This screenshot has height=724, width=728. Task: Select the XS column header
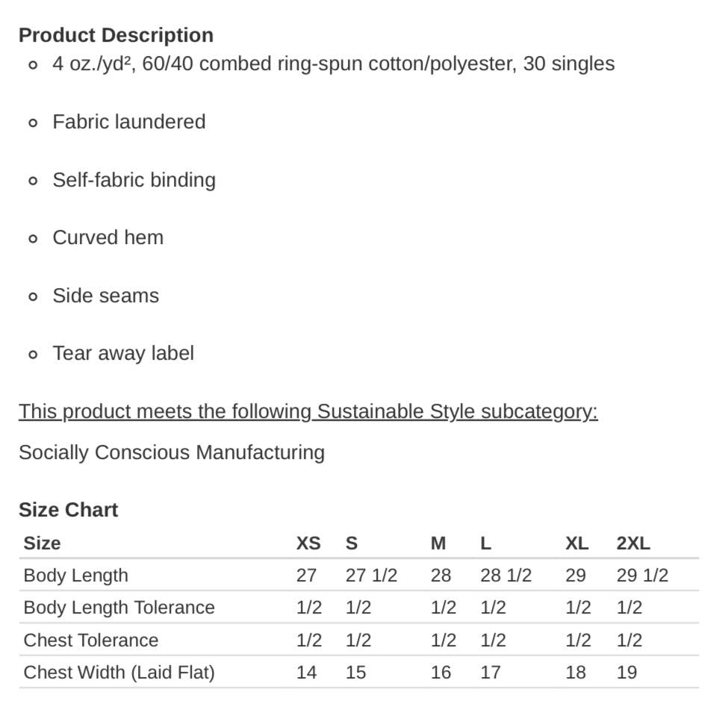(x=308, y=543)
